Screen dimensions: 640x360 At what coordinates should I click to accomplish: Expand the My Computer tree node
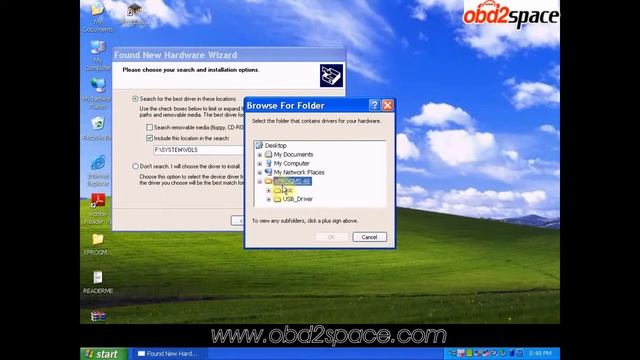click(x=260, y=164)
